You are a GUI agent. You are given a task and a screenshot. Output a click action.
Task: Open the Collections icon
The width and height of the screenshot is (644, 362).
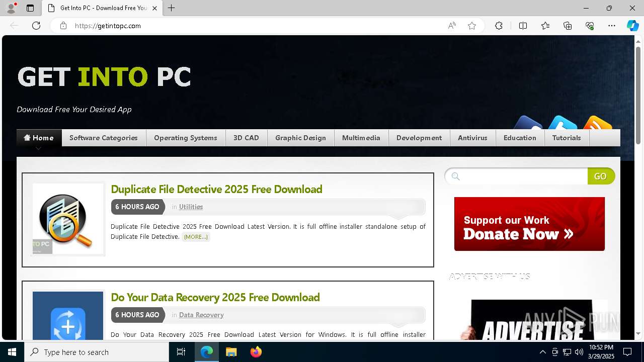(x=568, y=26)
